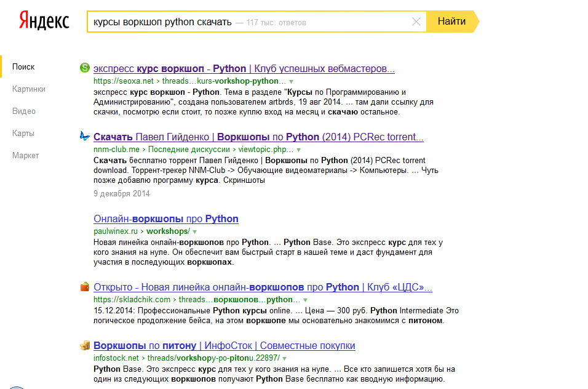The width and height of the screenshot is (588, 389).
Task: Expand dropdown arrow next to skladchik.com URL
Action: click(298, 300)
